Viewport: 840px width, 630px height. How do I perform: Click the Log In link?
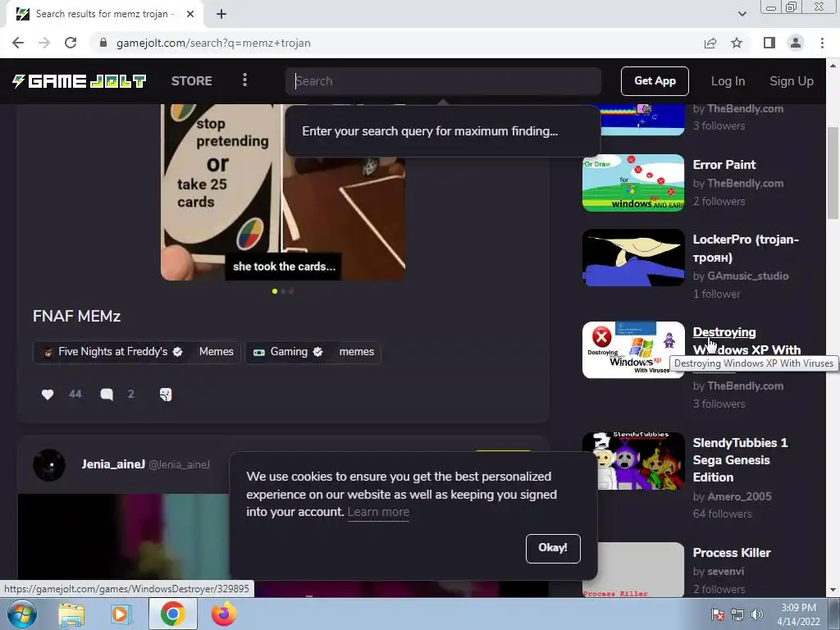coord(728,81)
